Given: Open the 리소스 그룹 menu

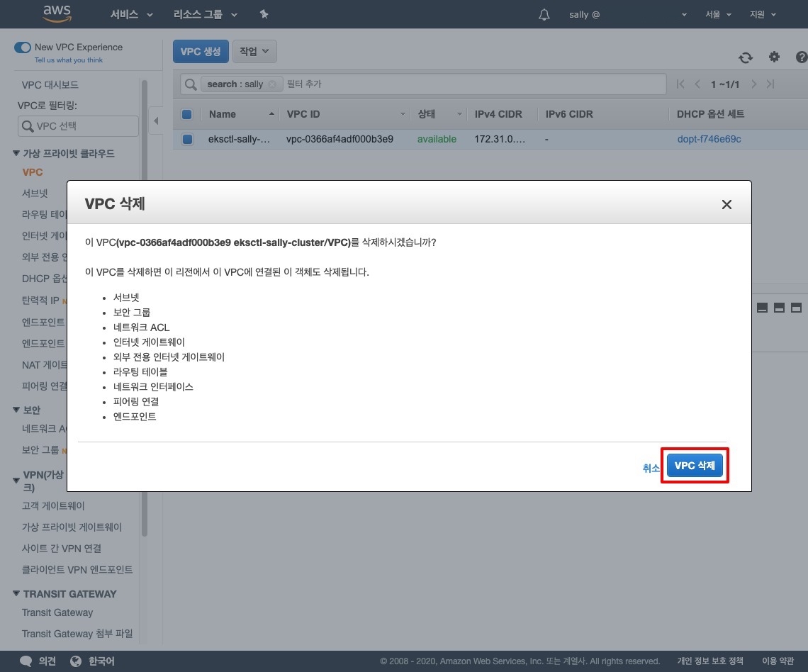Looking at the screenshot, I should 206,14.
